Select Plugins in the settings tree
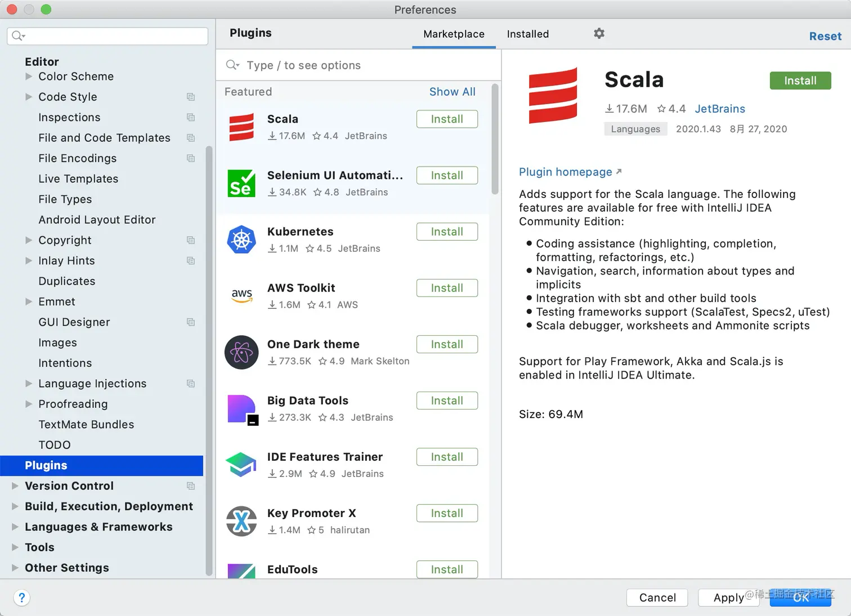 (102, 465)
